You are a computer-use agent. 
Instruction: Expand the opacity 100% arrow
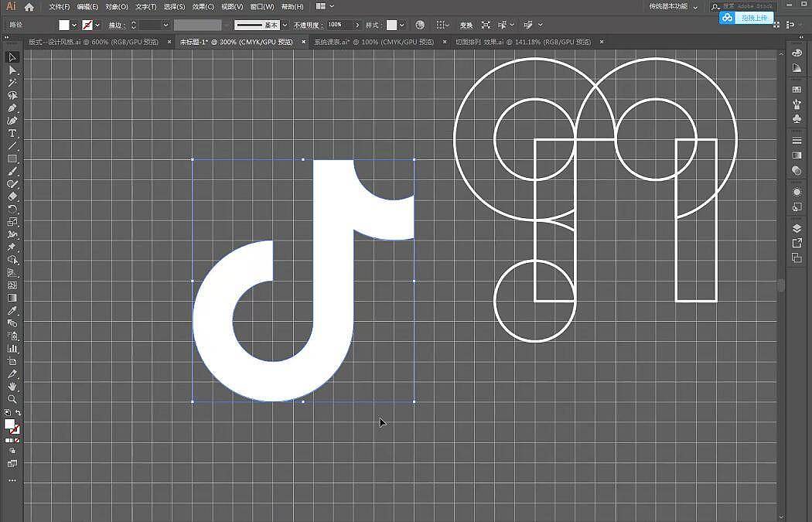click(x=357, y=25)
